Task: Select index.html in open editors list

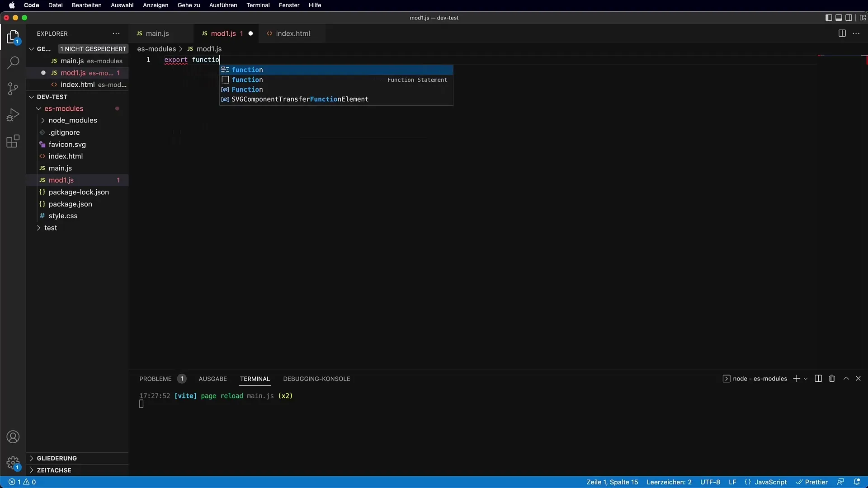Action: 77,84
